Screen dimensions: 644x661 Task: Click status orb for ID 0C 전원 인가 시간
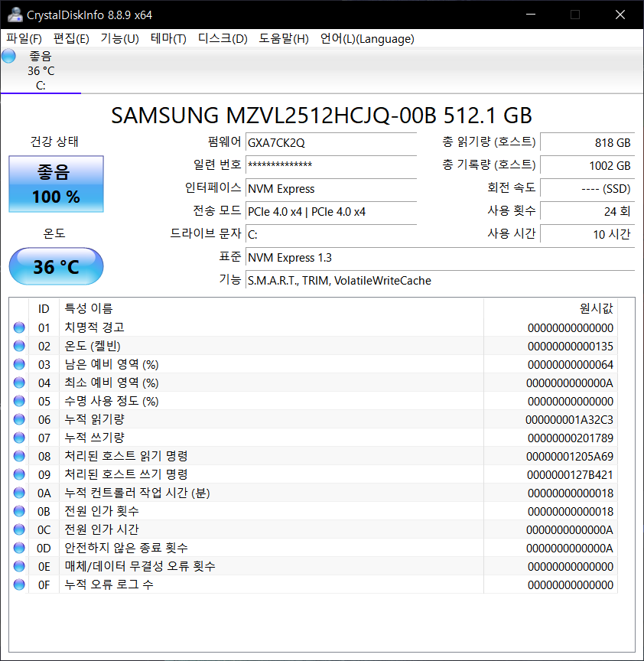19,529
